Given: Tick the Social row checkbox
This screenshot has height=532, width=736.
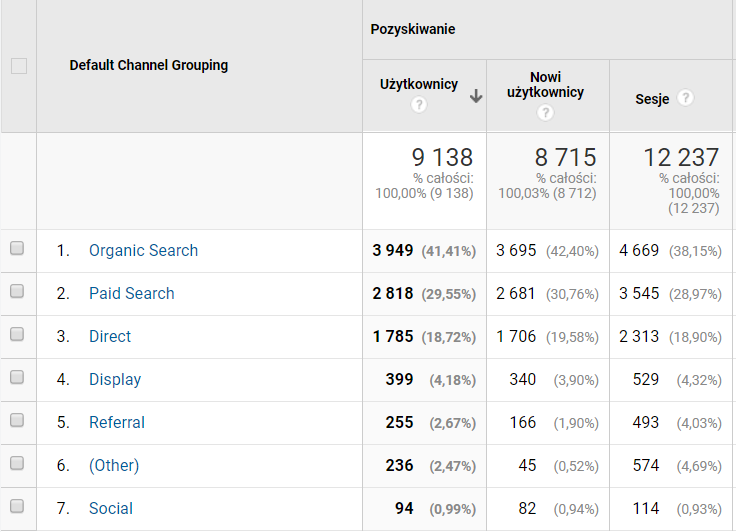Looking at the screenshot, I should (17, 507).
